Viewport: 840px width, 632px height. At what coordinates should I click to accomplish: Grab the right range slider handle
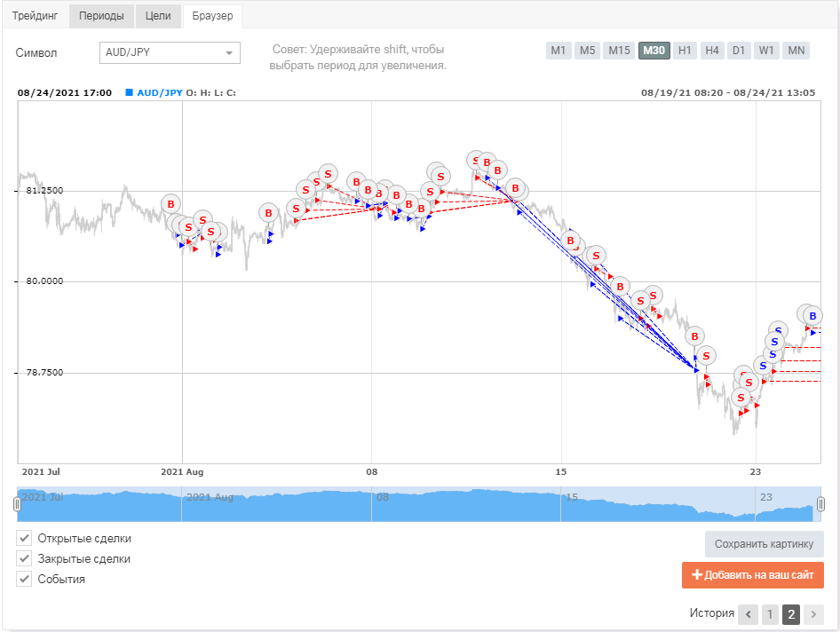click(x=820, y=504)
